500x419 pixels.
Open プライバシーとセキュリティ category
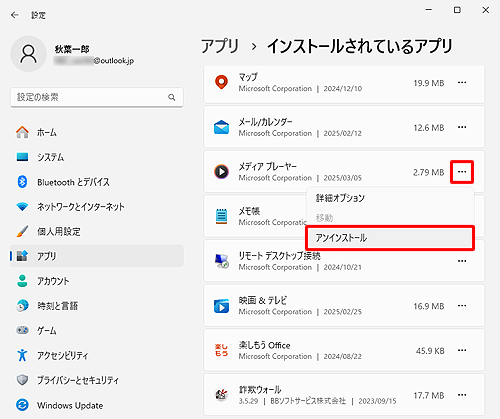[97, 380]
